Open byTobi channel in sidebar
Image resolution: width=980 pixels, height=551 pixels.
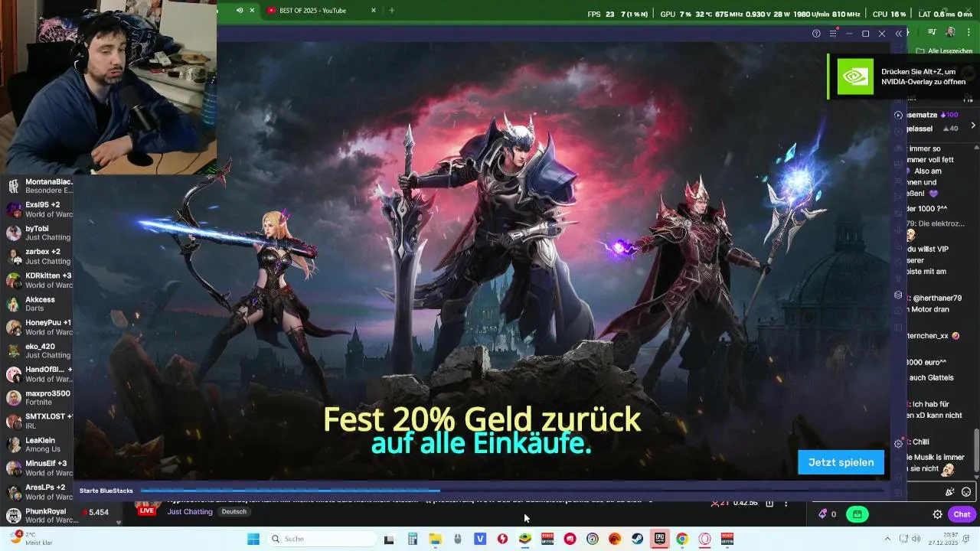(38, 233)
